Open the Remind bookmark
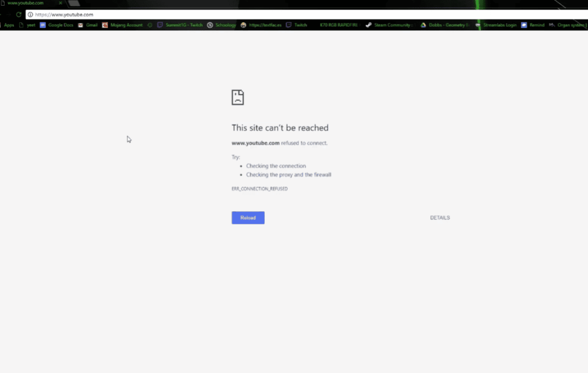Image resolution: width=588 pixels, height=373 pixels. [533, 25]
